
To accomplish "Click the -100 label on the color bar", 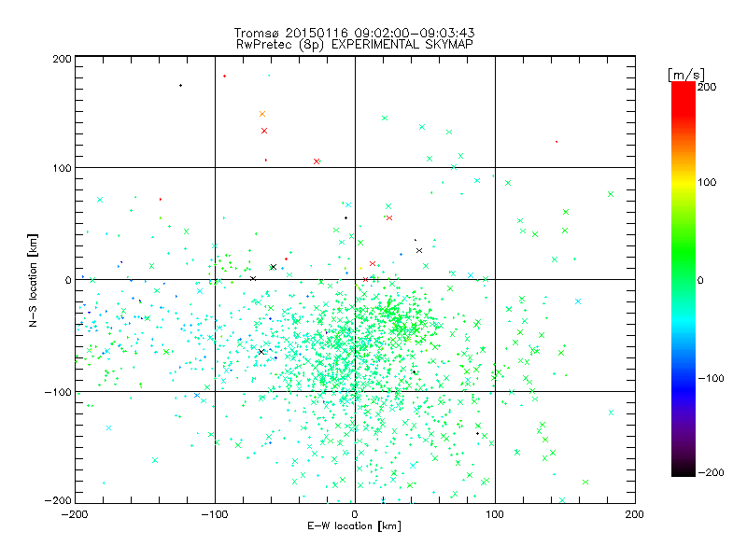I will [x=711, y=378].
